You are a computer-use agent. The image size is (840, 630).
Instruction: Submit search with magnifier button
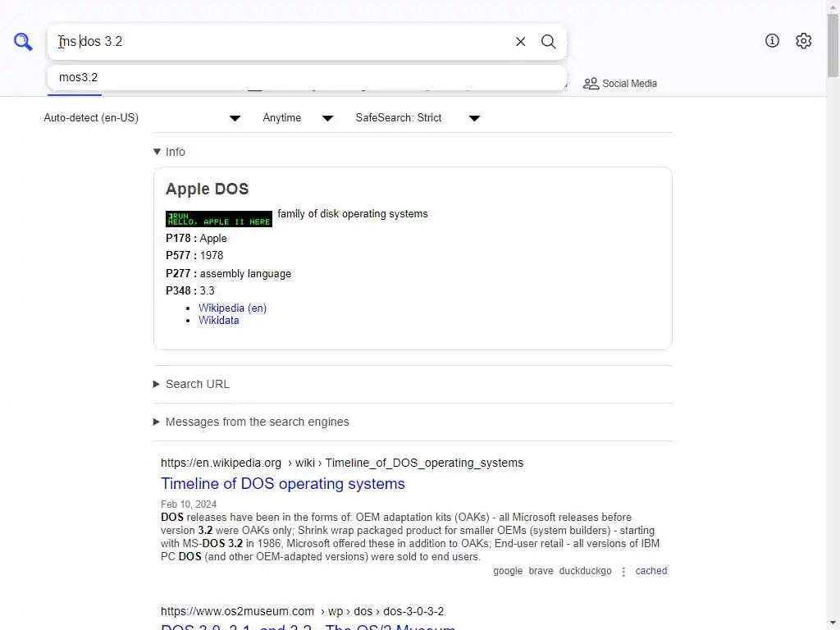[x=548, y=41]
